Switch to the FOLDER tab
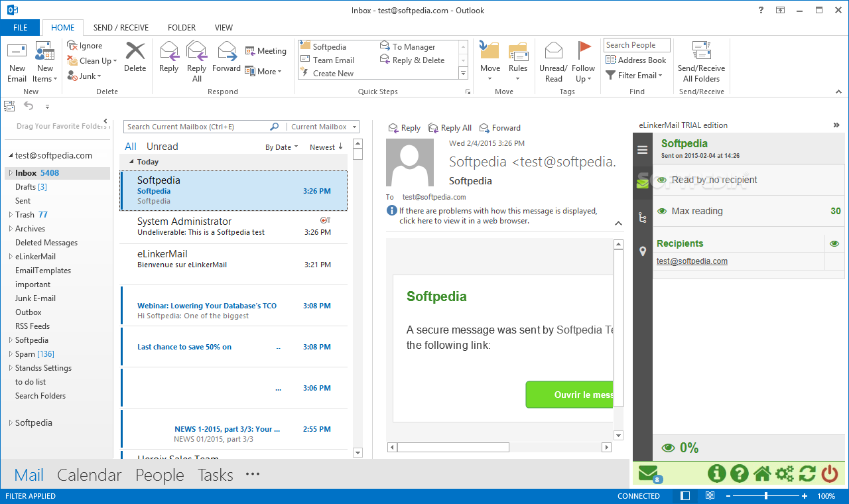Screen dimensions: 849x504 (182, 28)
